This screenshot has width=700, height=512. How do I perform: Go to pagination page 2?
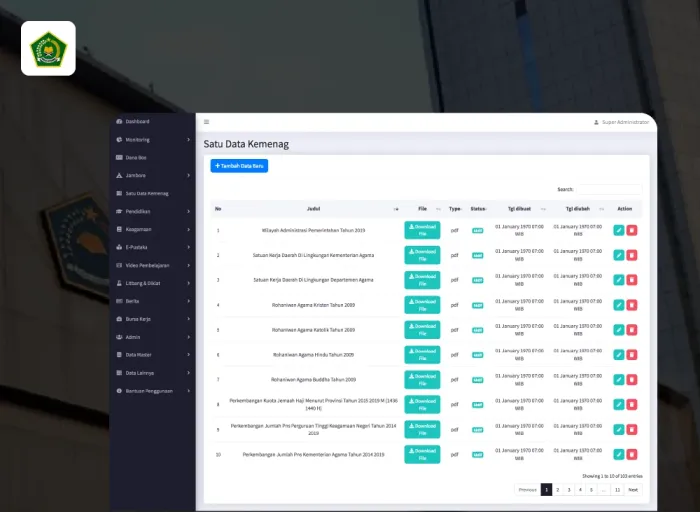[x=558, y=490]
